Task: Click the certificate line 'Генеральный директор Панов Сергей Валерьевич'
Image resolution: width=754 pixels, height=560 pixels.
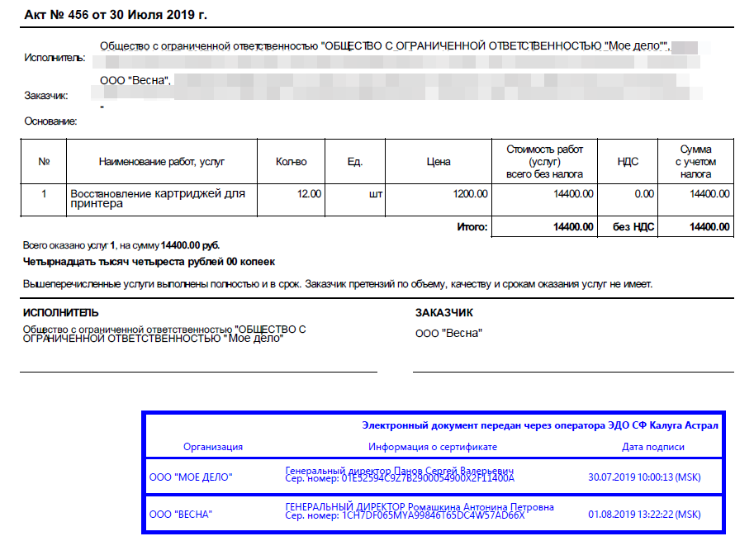Action: click(x=399, y=470)
